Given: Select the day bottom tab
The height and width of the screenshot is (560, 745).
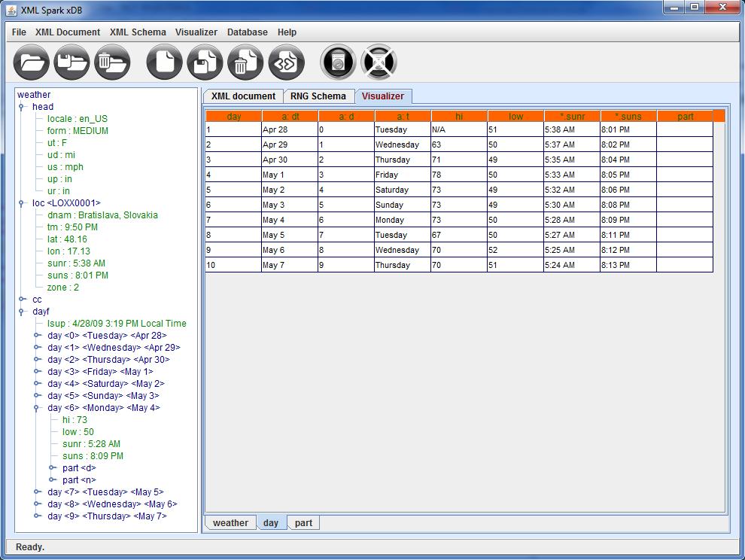Looking at the screenshot, I should [271, 523].
